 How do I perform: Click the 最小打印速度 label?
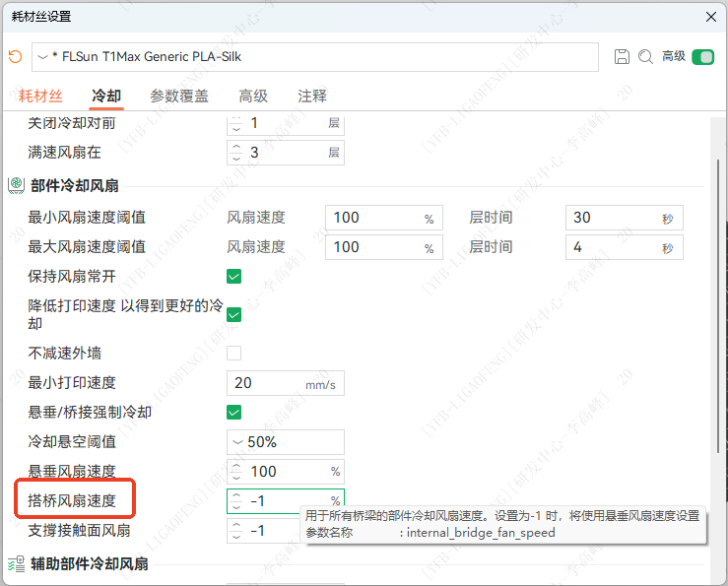tap(72, 382)
